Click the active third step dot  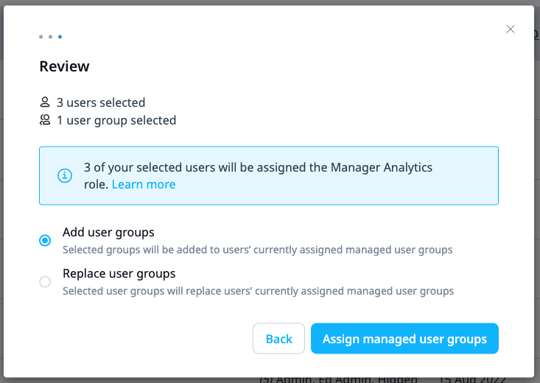click(60, 37)
